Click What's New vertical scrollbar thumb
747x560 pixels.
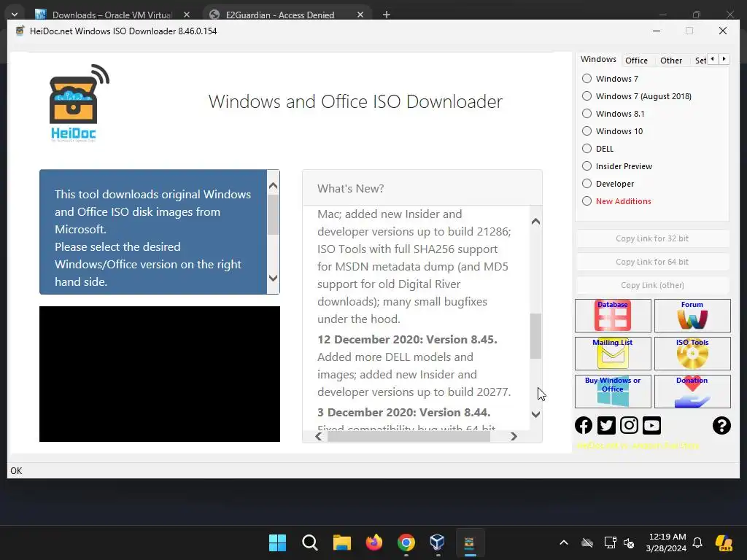(x=535, y=335)
